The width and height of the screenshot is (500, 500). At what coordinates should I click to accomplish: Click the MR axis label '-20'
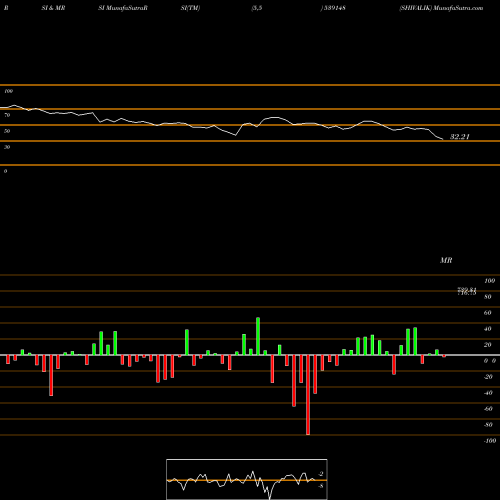tap(488, 377)
